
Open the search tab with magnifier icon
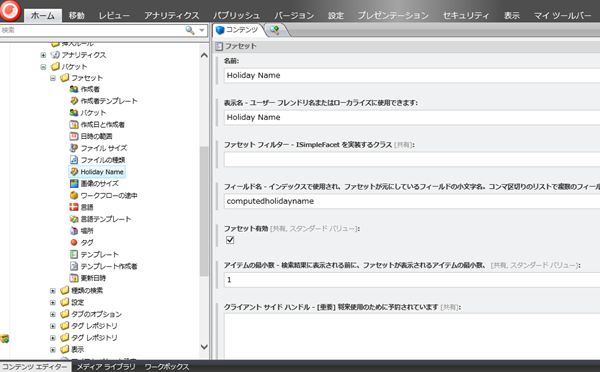coord(274,30)
